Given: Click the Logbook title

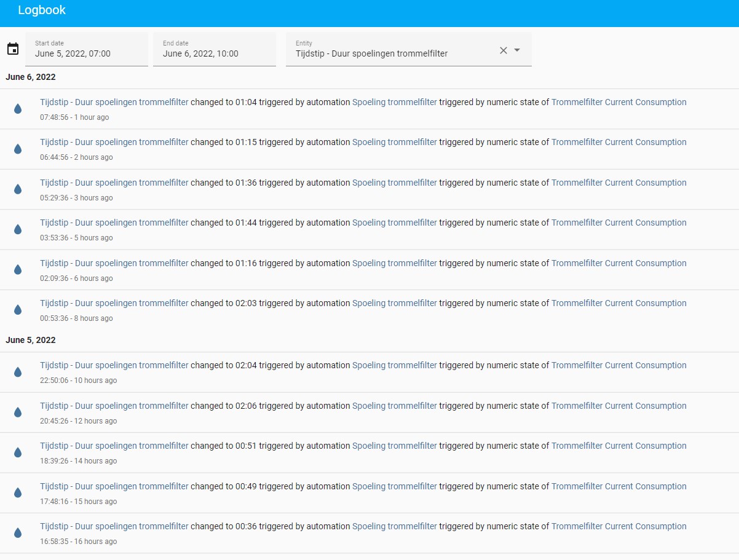Looking at the screenshot, I should (x=41, y=10).
